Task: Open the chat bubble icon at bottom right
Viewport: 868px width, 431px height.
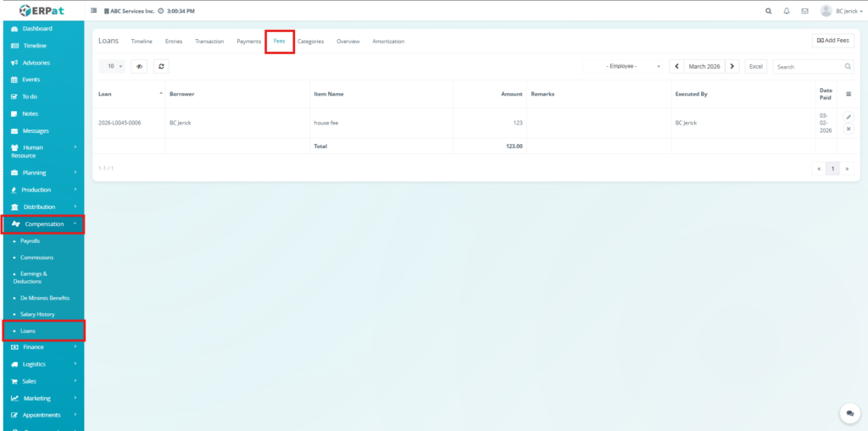Action: pyautogui.click(x=849, y=412)
